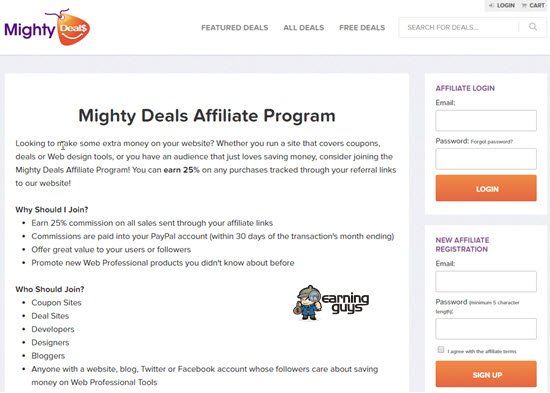Go to Free Deals page
The height and width of the screenshot is (393, 550).
click(x=362, y=28)
